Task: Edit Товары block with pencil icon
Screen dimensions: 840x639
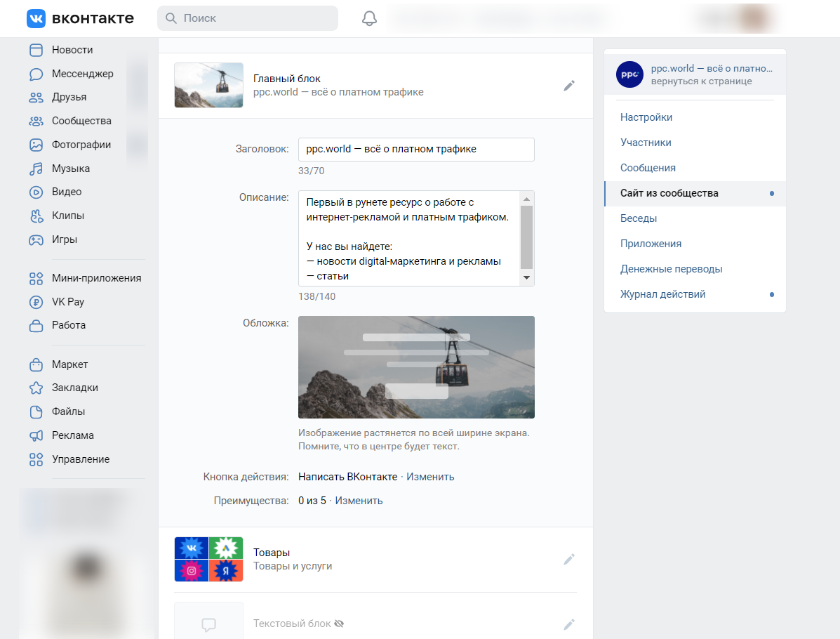Action: [569, 560]
